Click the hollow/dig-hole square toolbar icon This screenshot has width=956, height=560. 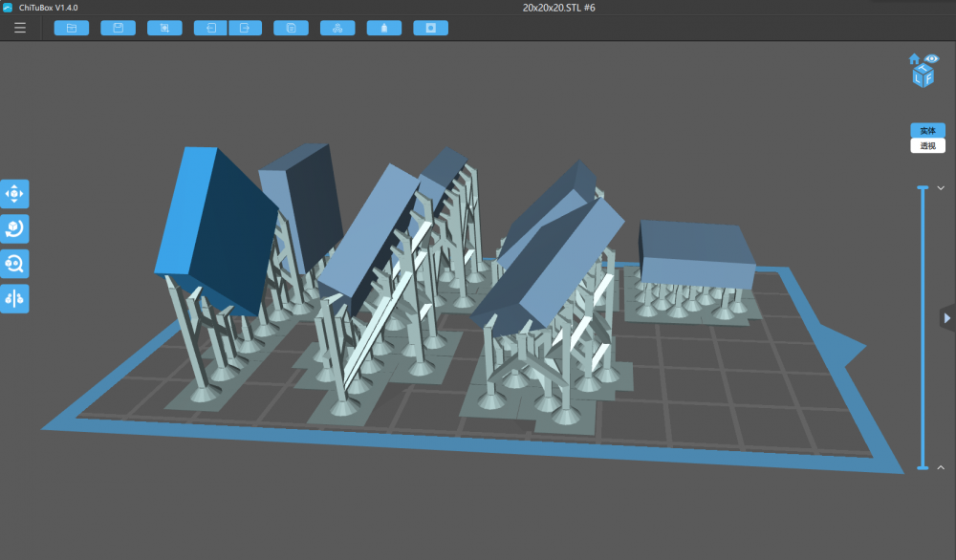pyautogui.click(x=430, y=28)
